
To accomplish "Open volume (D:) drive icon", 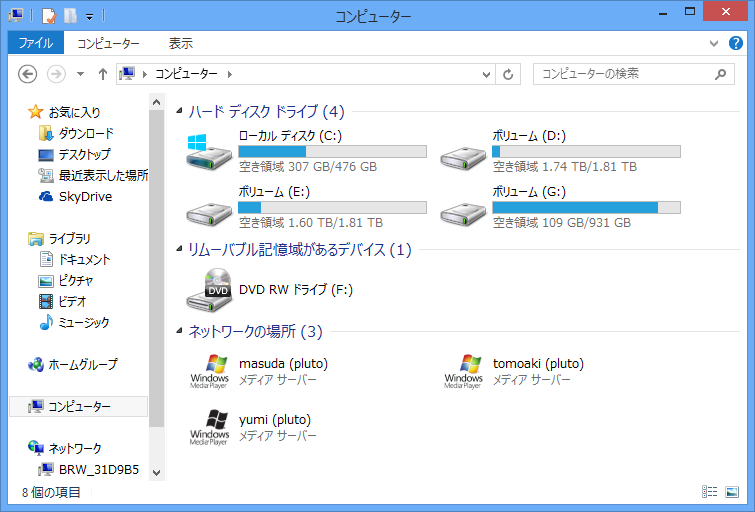I will (x=463, y=150).
